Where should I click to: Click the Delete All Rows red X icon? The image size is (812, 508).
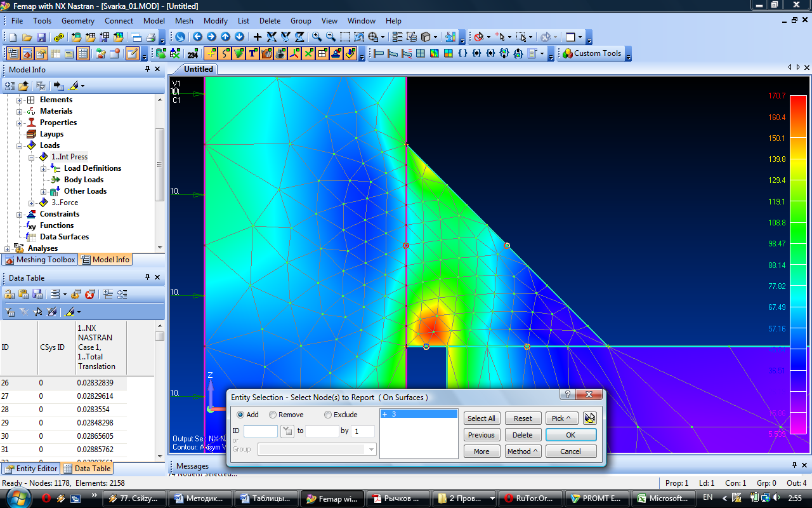click(90, 294)
